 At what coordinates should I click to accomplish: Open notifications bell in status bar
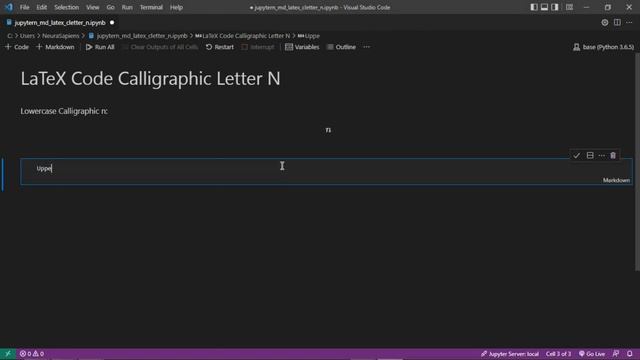[629, 354]
